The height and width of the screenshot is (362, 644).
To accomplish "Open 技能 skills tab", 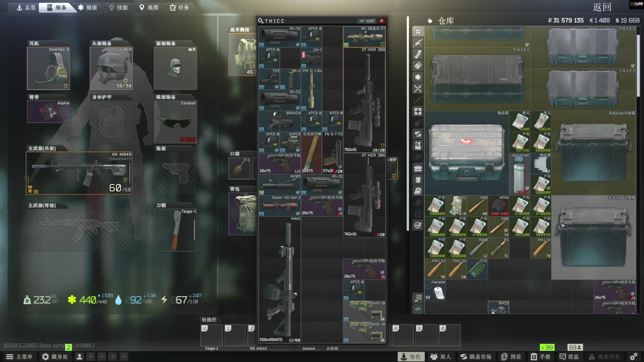I will coord(118,7).
